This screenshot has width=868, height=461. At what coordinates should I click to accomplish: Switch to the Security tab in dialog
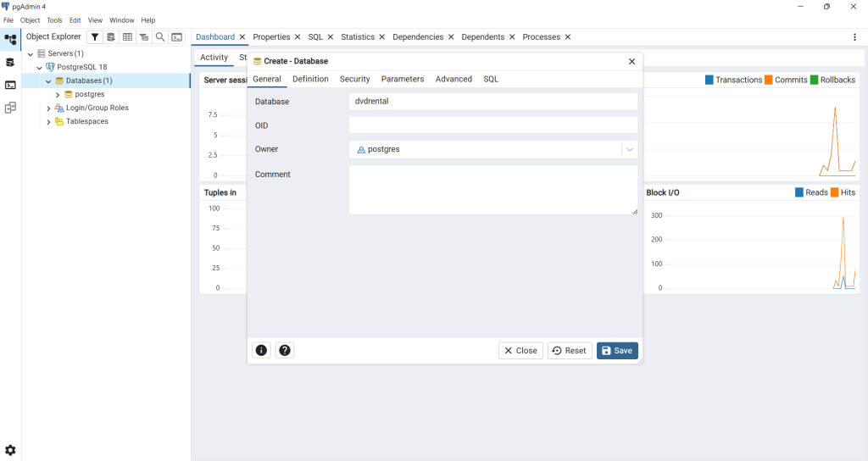pyautogui.click(x=355, y=79)
